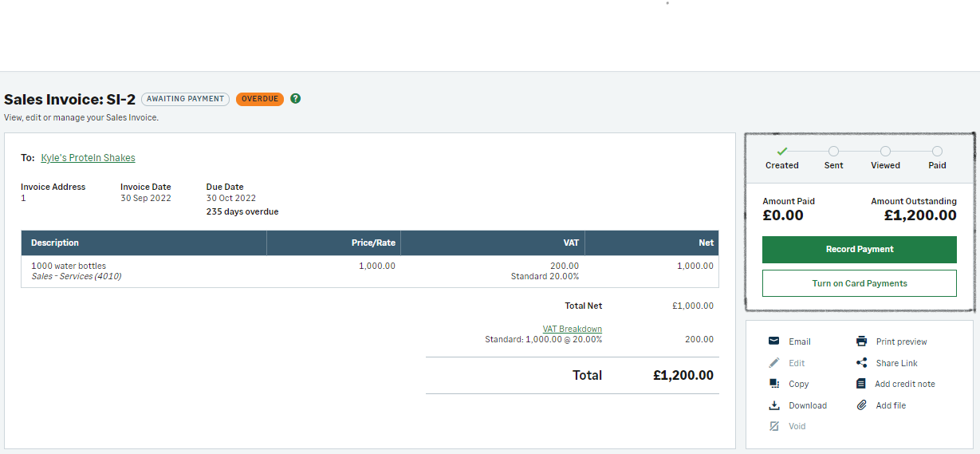
Task: Open Print preview via printer icon
Action: coord(861,341)
